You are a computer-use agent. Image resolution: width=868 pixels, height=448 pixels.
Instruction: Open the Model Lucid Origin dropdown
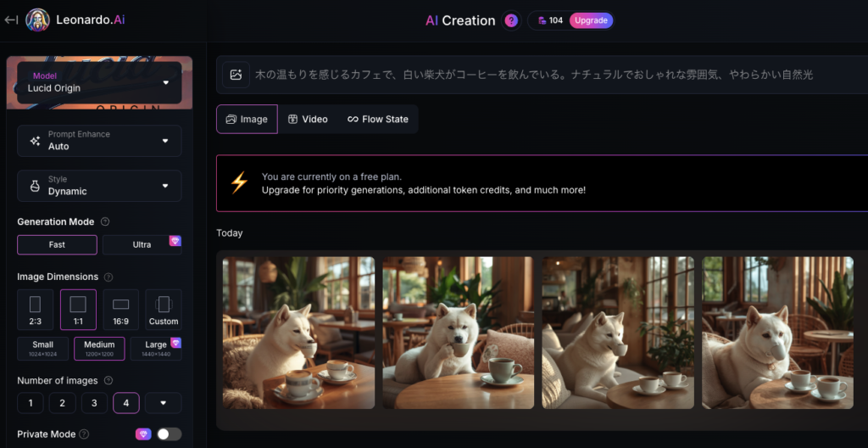coord(100,82)
